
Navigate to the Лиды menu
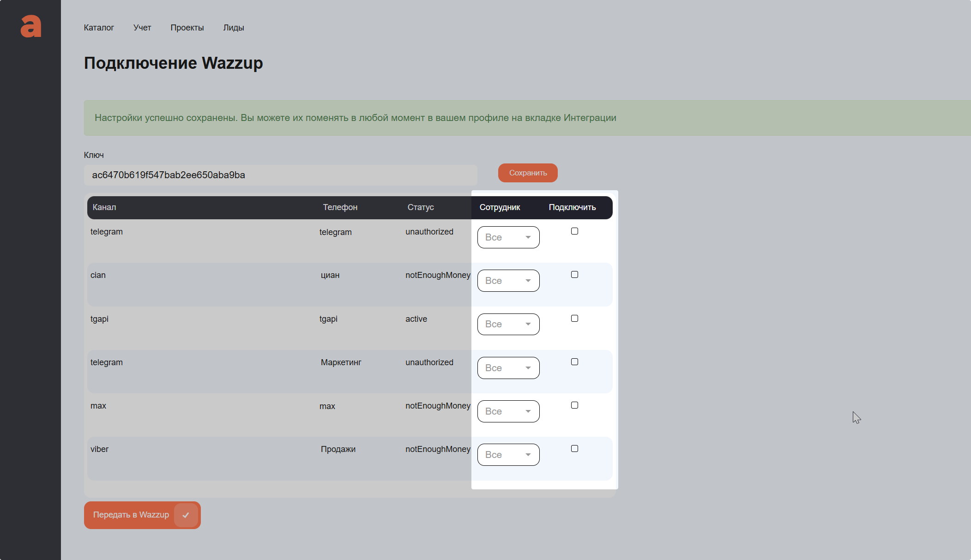234,28
